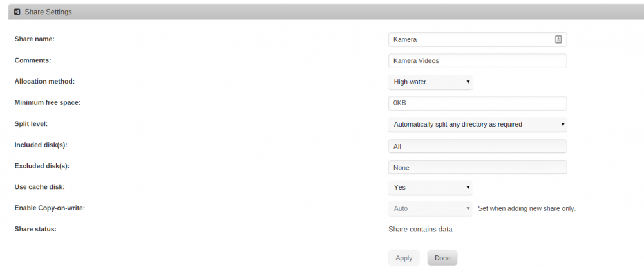Click the Share name: label
Viewport: 644px width, 272px height.
coord(35,39)
